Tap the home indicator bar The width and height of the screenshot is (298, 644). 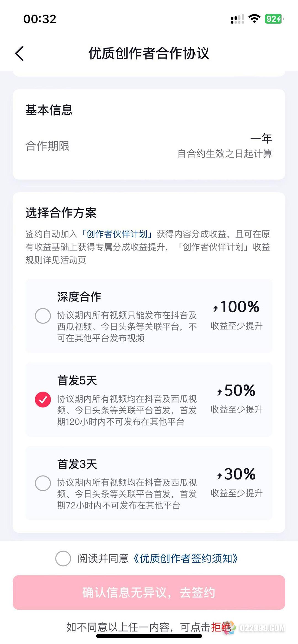coord(149,636)
